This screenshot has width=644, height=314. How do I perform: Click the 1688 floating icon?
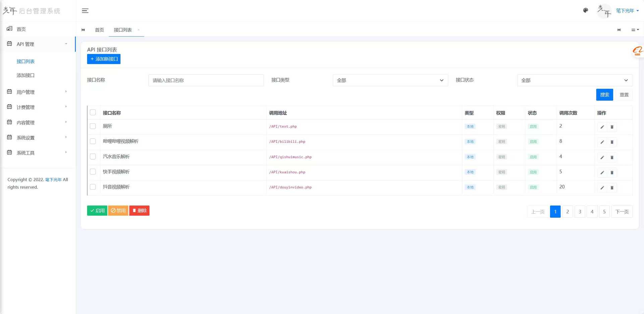coord(637,51)
